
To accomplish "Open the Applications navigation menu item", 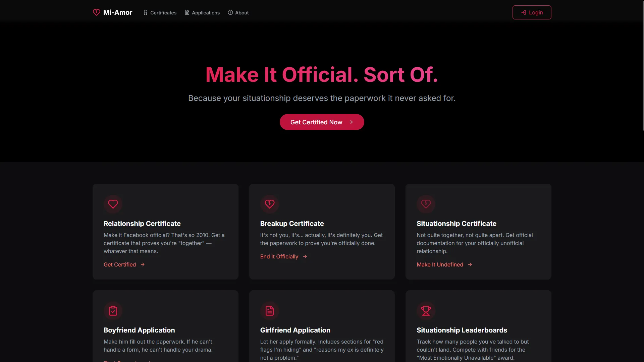I will (206, 13).
